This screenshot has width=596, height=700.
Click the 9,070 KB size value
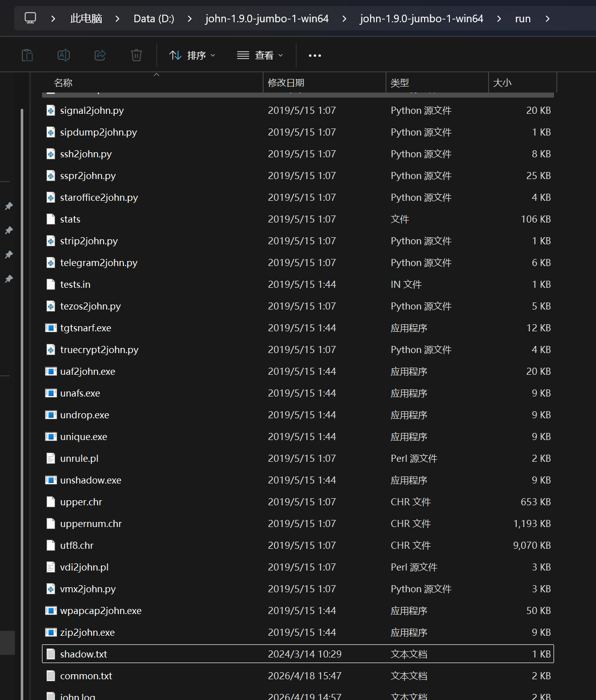pyautogui.click(x=532, y=545)
